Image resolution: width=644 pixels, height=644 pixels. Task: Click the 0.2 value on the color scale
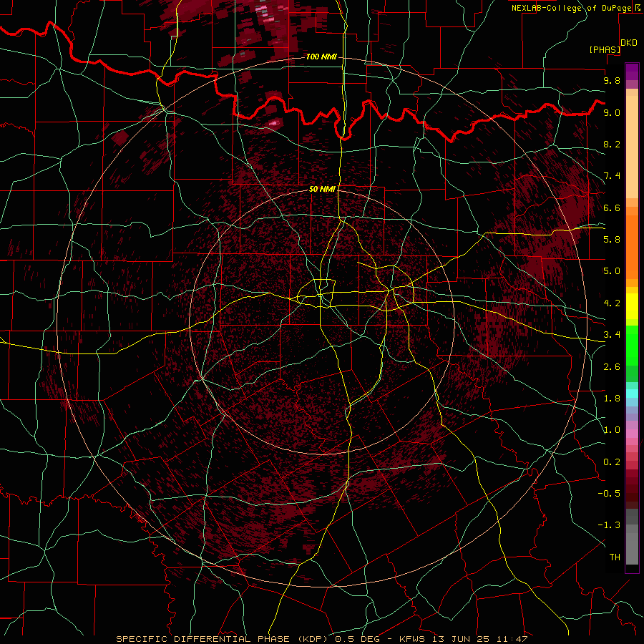pos(612,462)
